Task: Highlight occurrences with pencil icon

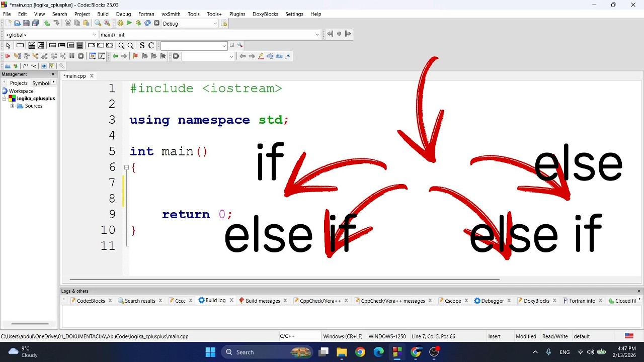Action: pyautogui.click(x=261, y=56)
